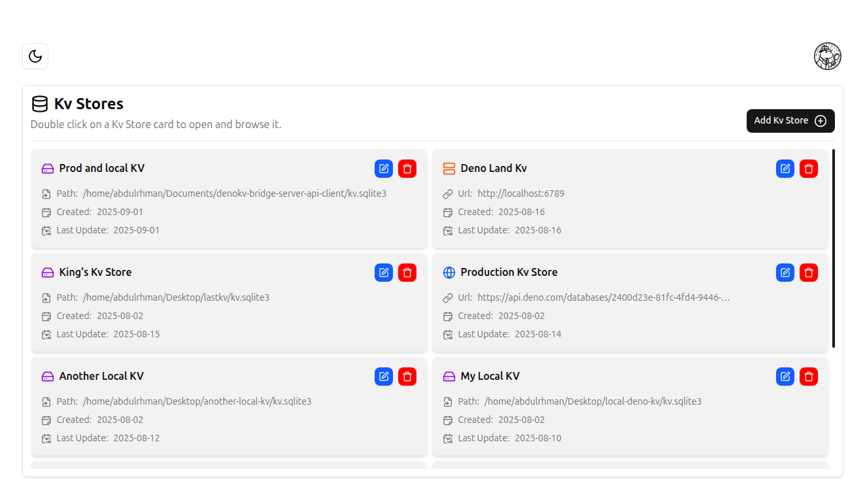Edit the My Local KV store
The image size is (865, 504).
point(785,377)
